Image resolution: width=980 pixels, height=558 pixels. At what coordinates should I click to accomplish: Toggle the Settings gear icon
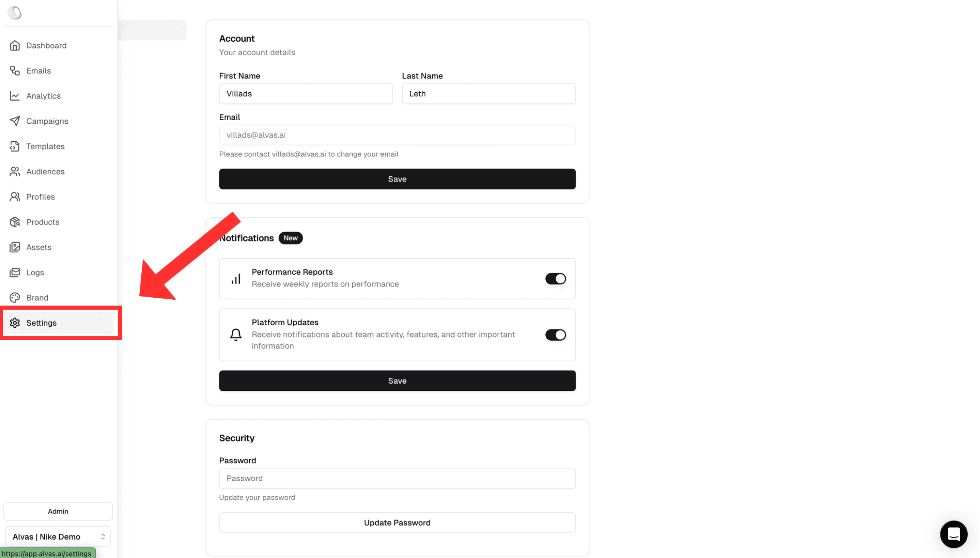tap(15, 322)
